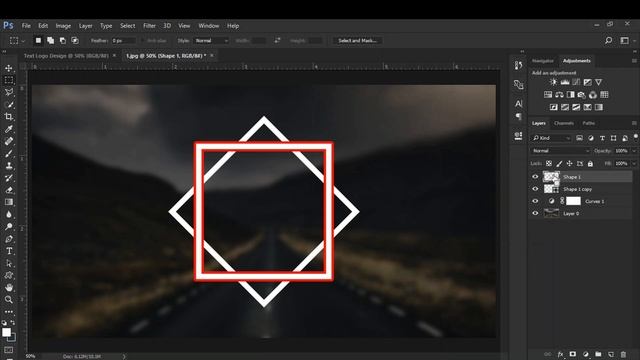Hide the Shape 1 copy layer

coord(535,189)
